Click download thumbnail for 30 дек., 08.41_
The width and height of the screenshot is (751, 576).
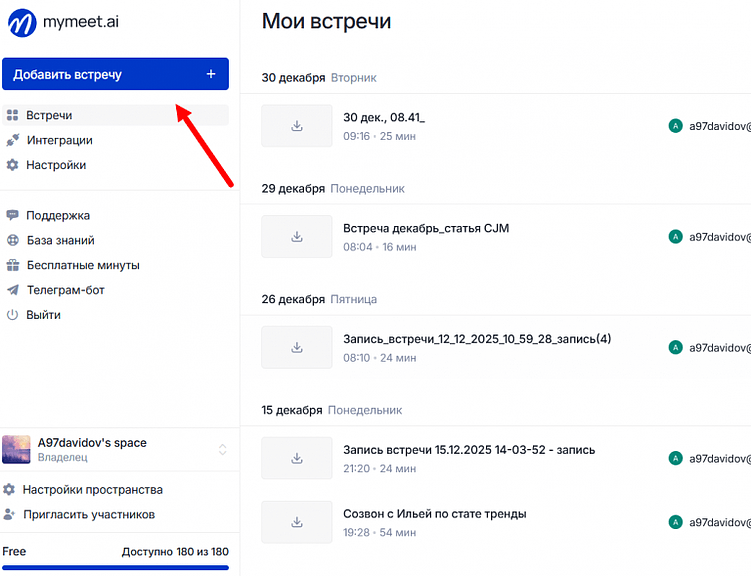(296, 126)
